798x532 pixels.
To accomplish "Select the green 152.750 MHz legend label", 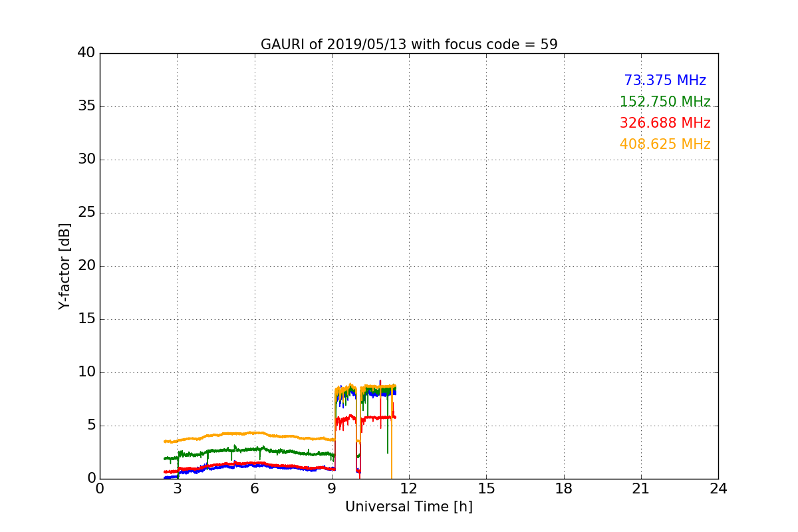I will pyautogui.click(x=665, y=102).
